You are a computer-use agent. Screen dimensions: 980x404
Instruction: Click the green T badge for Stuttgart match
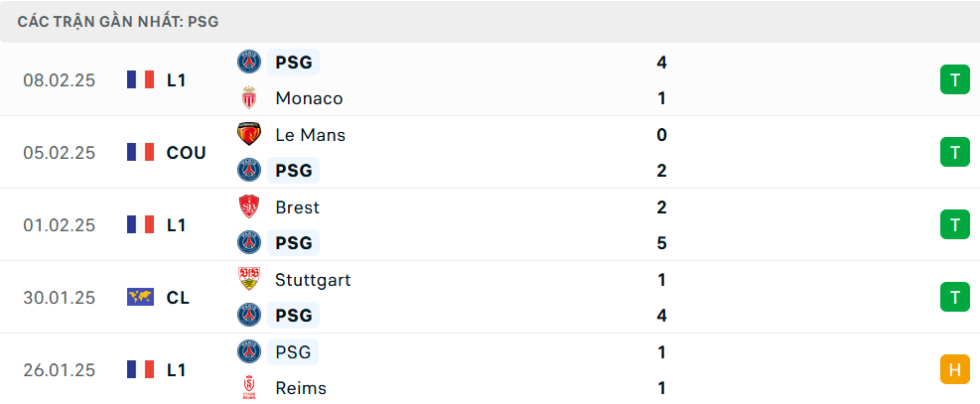pos(954,297)
